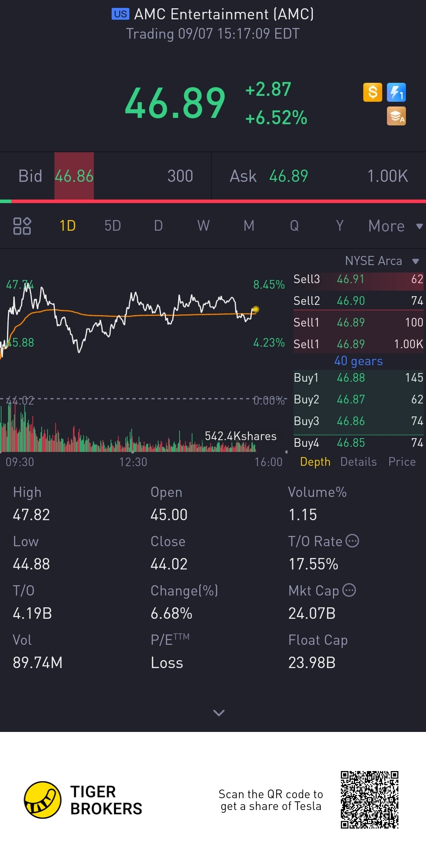
Task: Tap the yellow current-price dot on chart
Action: [x=256, y=310]
